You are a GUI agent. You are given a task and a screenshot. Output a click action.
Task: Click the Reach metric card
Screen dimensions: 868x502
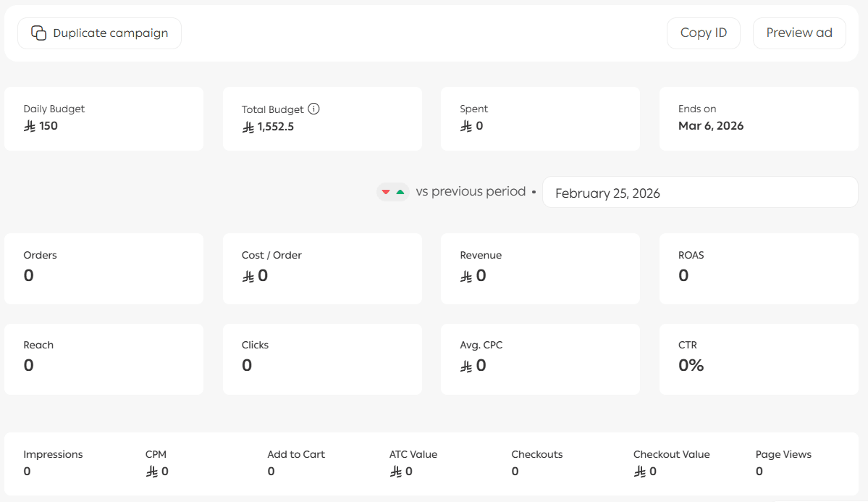click(104, 359)
